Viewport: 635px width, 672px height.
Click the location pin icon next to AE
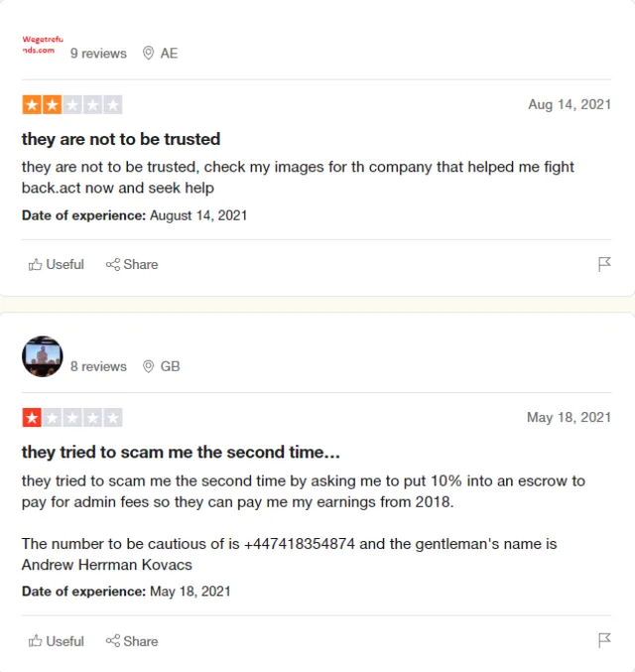pyautogui.click(x=148, y=54)
